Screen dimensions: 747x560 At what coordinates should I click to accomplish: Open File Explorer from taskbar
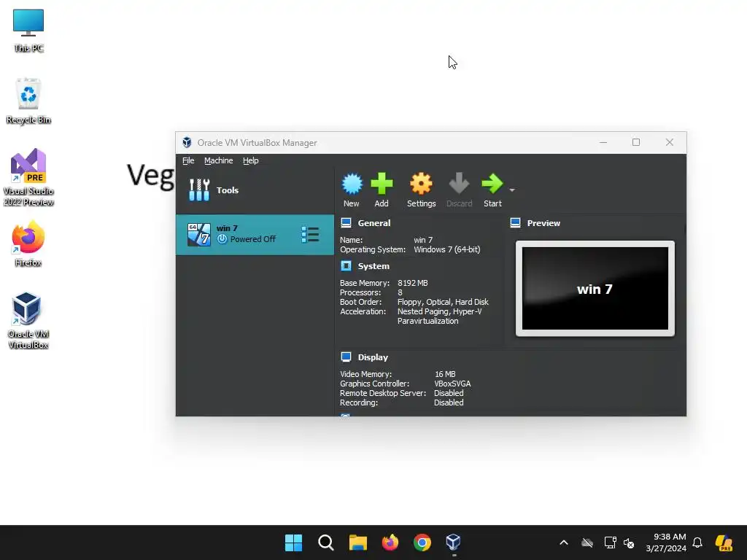tap(357, 542)
